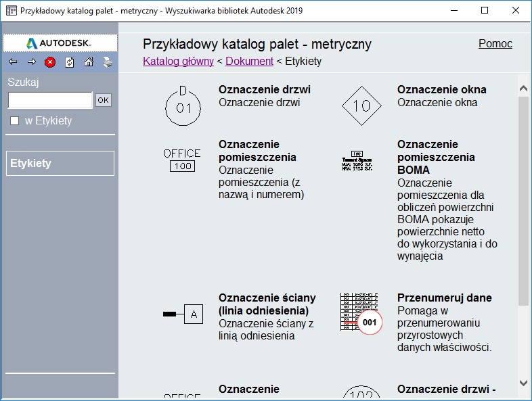
Task: Open the Pomoc help link
Action: (495, 43)
